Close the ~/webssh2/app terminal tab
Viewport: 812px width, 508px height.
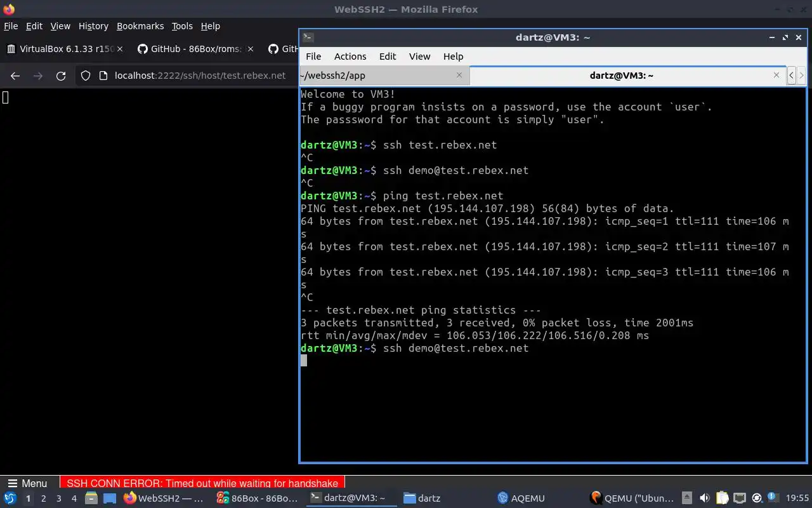[x=459, y=75]
